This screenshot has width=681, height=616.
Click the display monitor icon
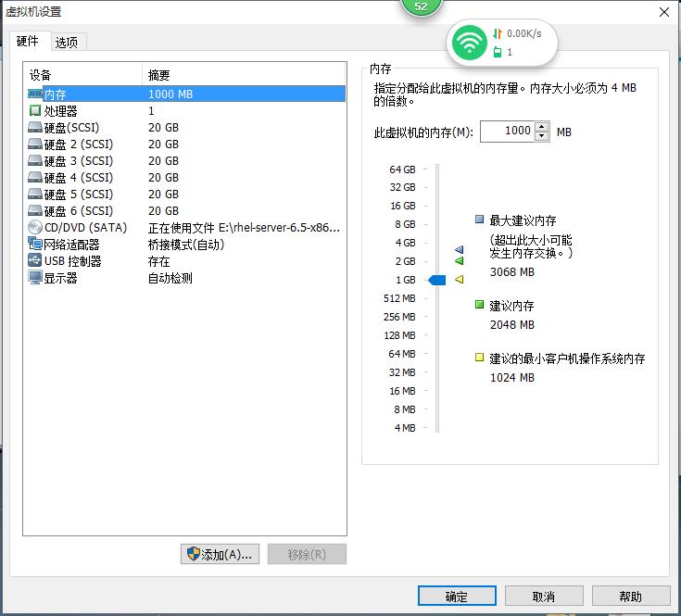click(35, 277)
